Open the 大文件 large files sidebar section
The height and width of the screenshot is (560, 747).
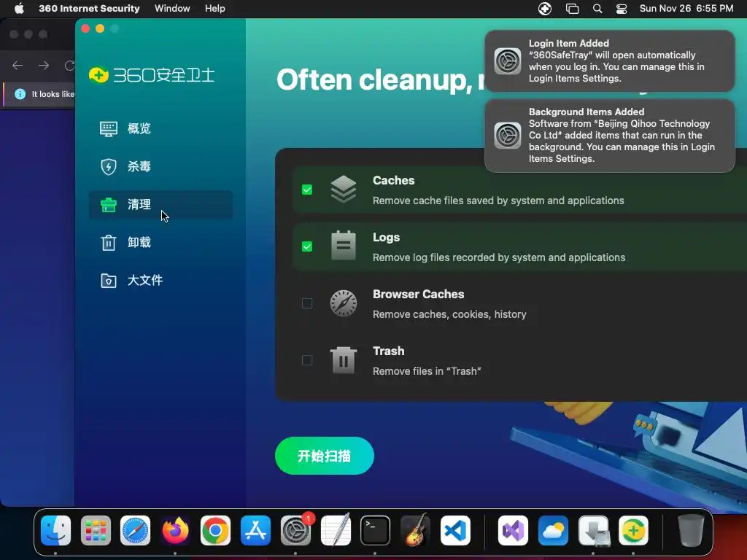pyautogui.click(x=160, y=281)
